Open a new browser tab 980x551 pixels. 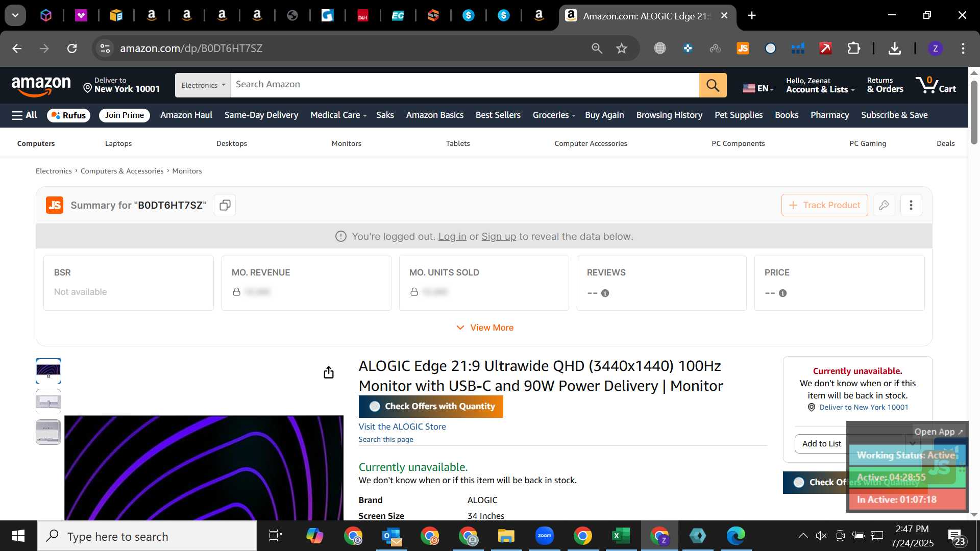click(x=751, y=16)
